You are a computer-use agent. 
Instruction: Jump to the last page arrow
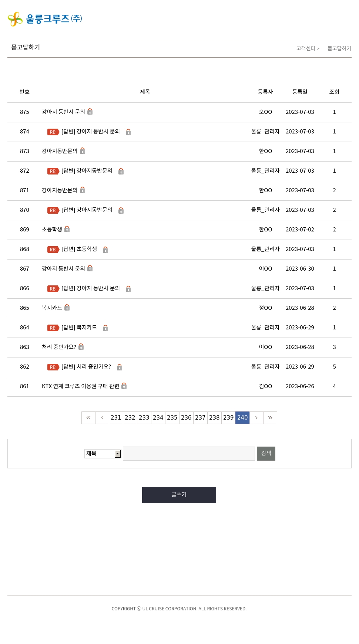(270, 418)
